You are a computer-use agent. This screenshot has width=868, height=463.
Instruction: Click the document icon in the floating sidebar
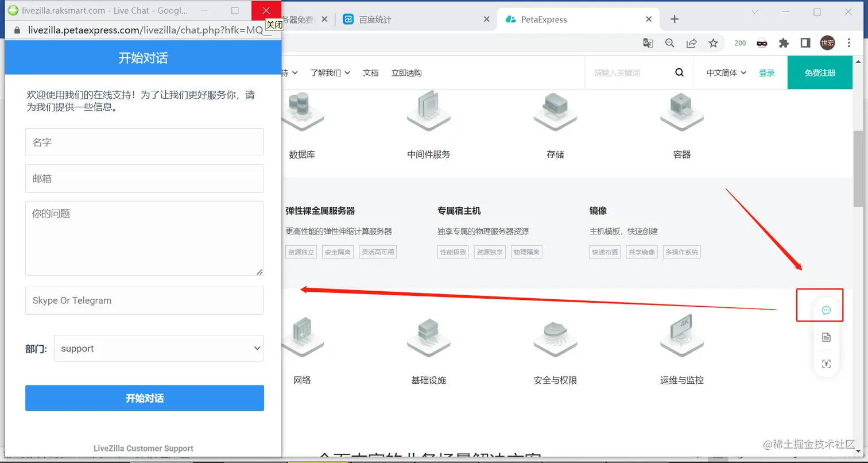point(826,337)
